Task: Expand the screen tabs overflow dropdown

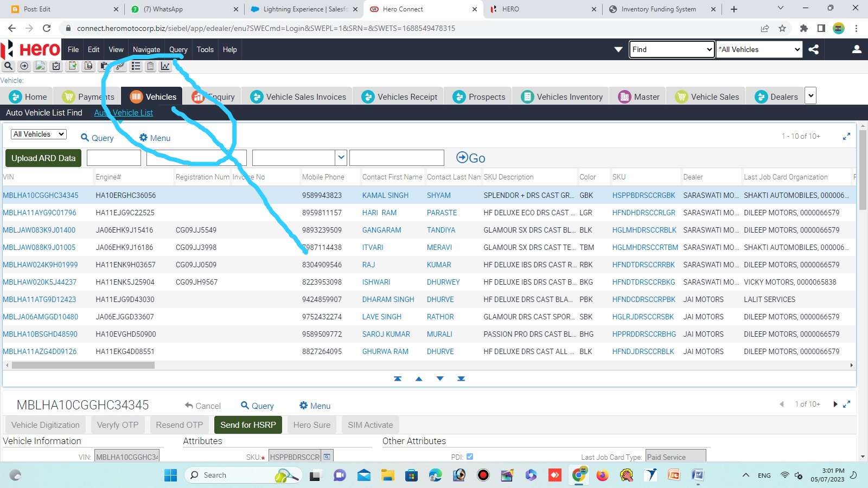Action: [x=810, y=96]
